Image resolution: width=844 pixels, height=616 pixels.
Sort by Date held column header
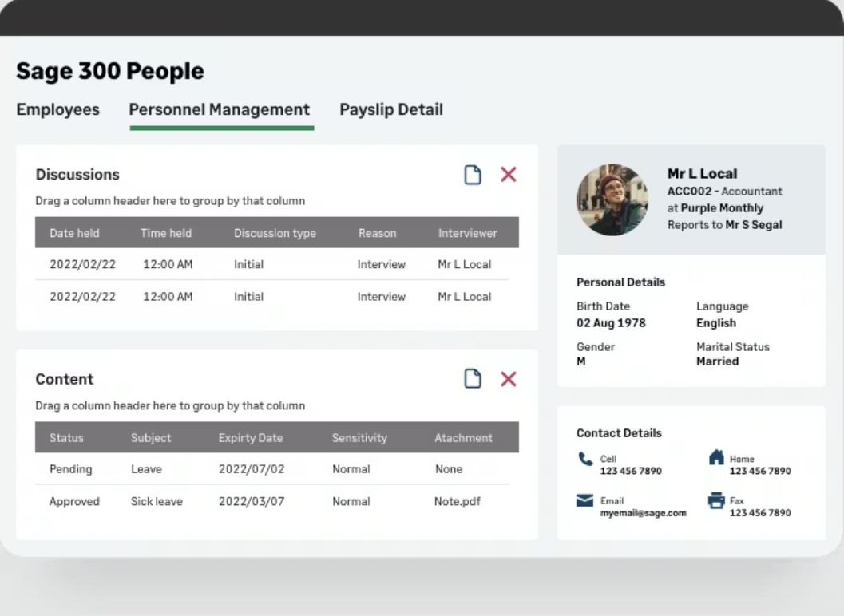(x=74, y=233)
